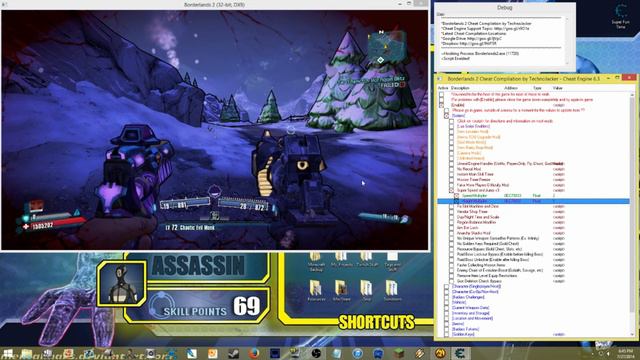The height and width of the screenshot is (360, 640).
Task: Click the Borderlands 2 window title icon
Action: (4, 4)
